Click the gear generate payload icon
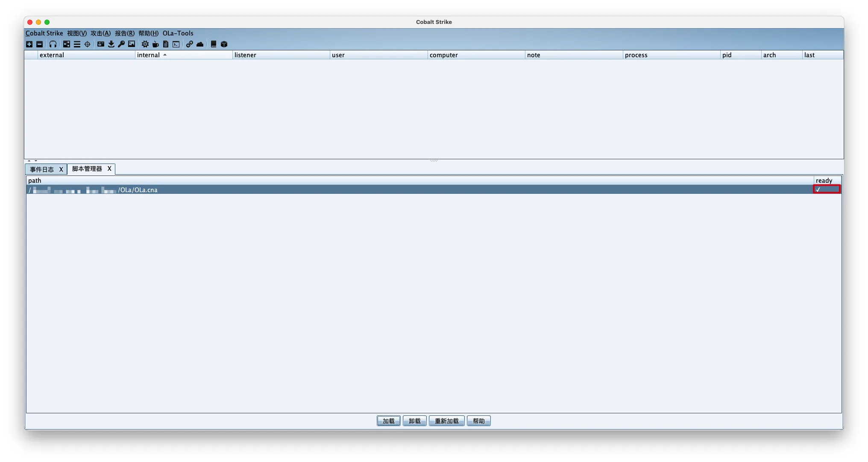Screen dimensions: 868x462 tap(145, 44)
